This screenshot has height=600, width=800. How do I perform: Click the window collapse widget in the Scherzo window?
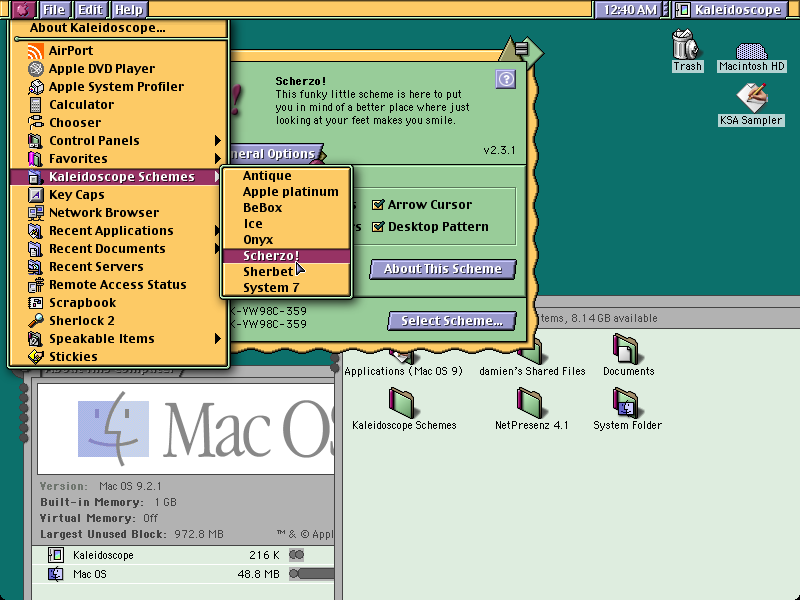pyautogui.click(x=521, y=49)
